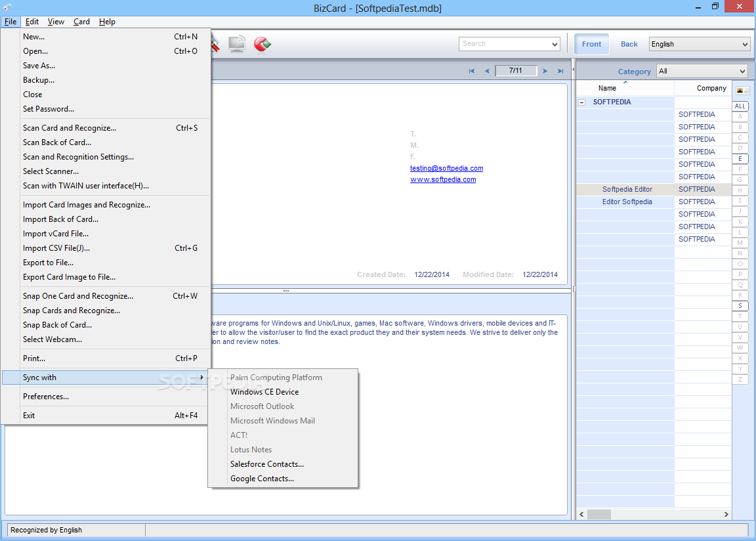Open the Edit menu

pyautogui.click(x=31, y=22)
